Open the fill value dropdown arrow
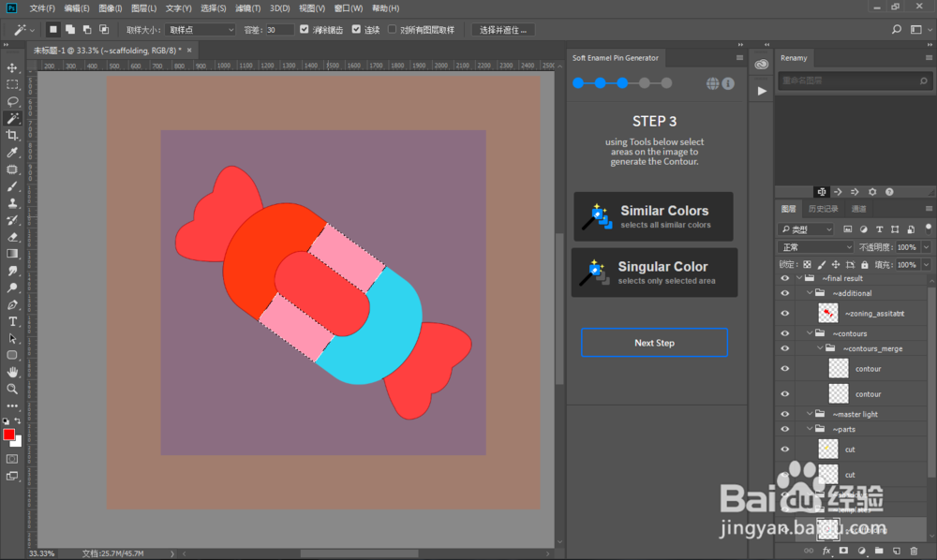The width and height of the screenshot is (937, 560). tap(927, 264)
